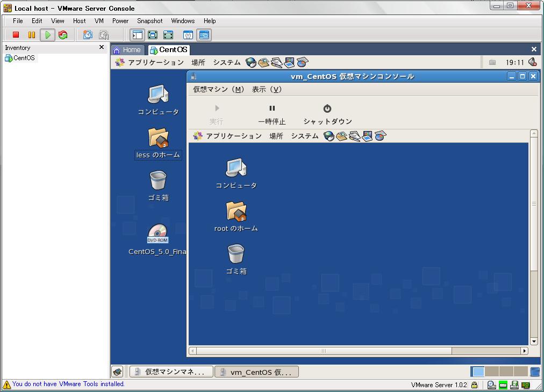544x392 pixels.
Task: Click the outer panel web browser launcher
Action: click(251, 62)
